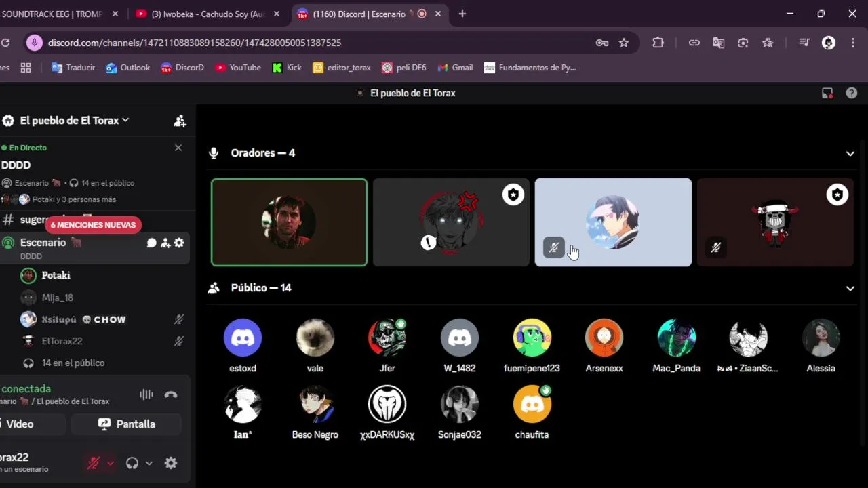The width and height of the screenshot is (868, 488).
Task: Open Discord help question mark icon
Action: (852, 94)
